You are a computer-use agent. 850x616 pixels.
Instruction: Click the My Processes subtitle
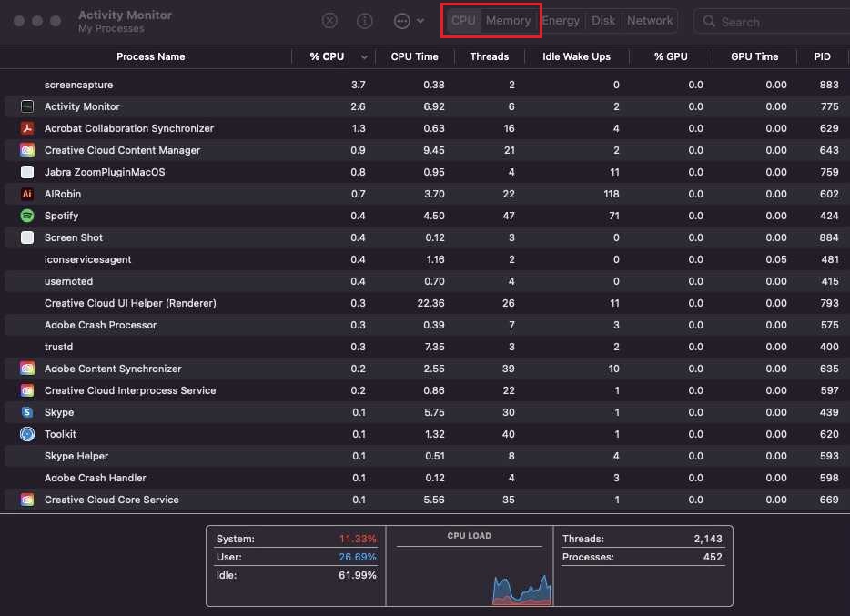111,29
